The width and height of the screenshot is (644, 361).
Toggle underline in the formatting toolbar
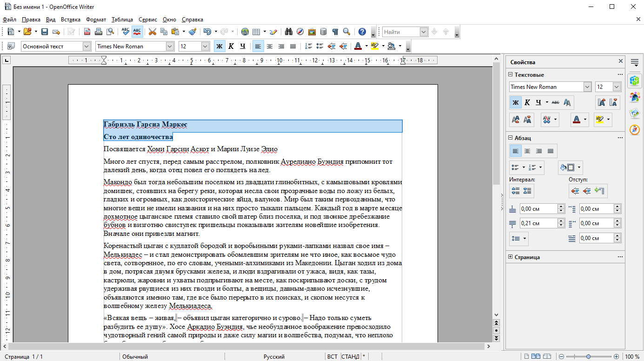[243, 46]
